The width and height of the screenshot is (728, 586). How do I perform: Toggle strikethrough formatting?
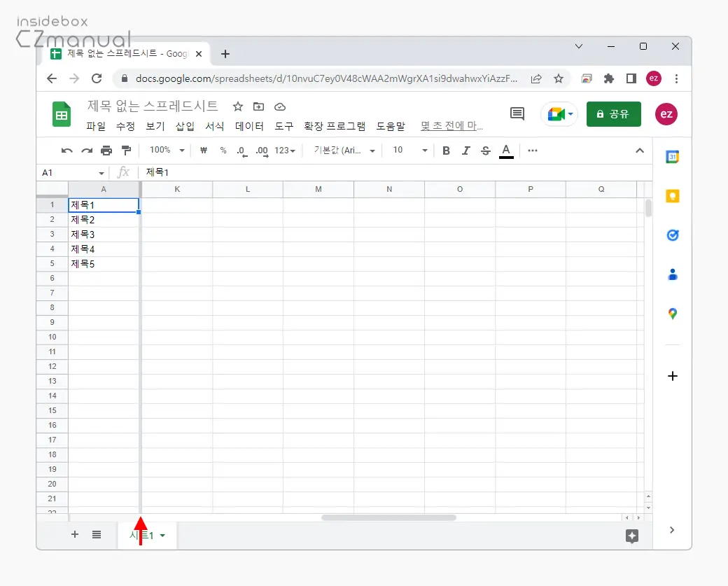pyautogui.click(x=486, y=151)
